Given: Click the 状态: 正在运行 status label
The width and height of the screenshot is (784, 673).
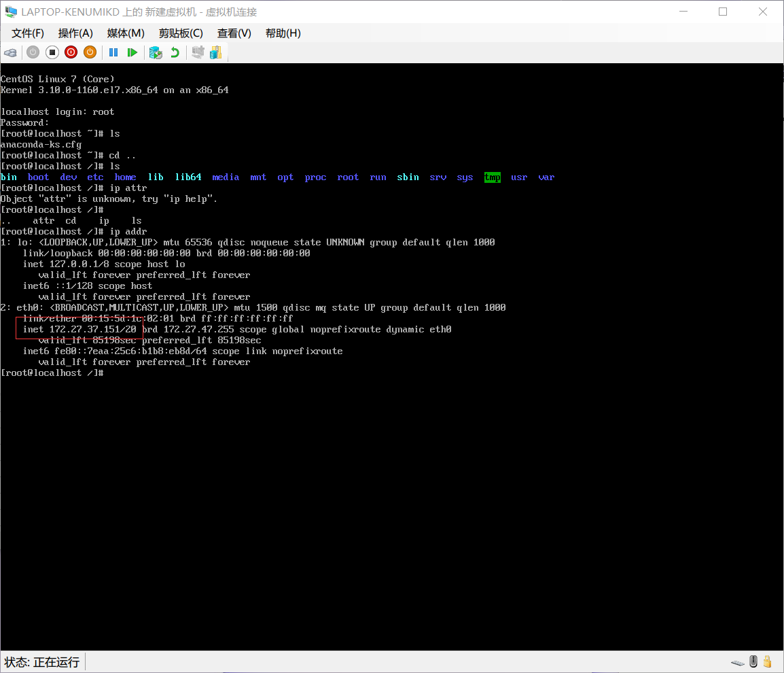Looking at the screenshot, I should [41, 661].
